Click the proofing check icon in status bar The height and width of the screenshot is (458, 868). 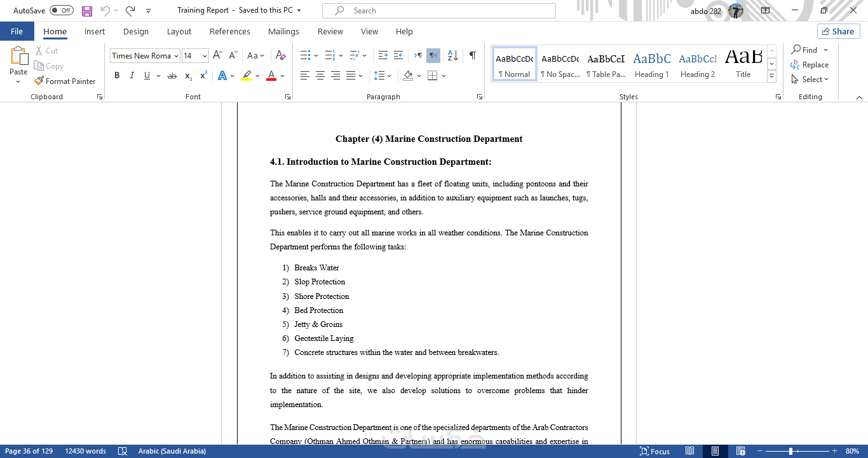tap(123, 451)
